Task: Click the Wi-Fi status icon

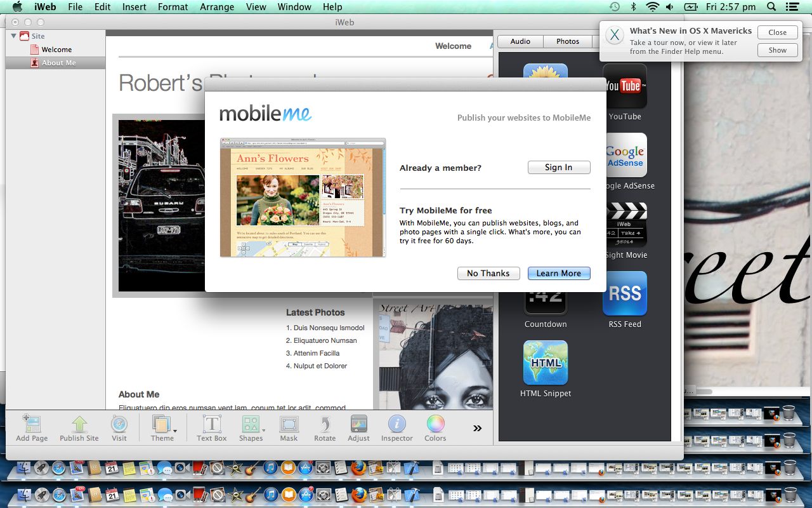Action: (x=653, y=7)
